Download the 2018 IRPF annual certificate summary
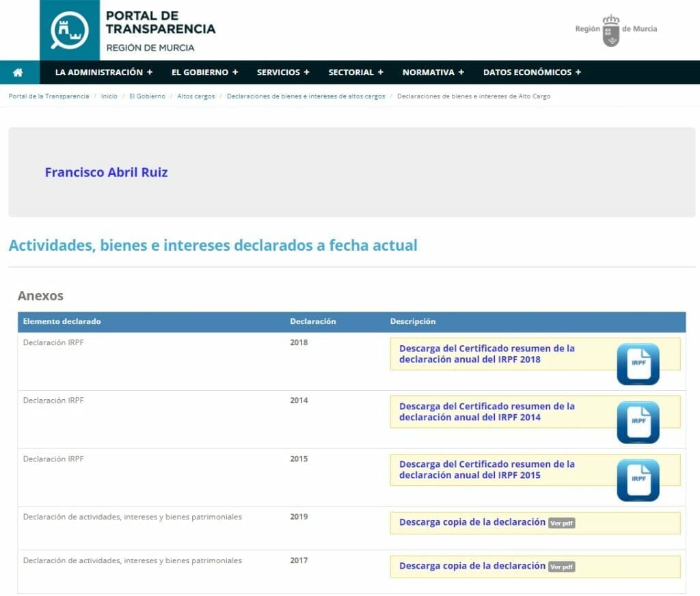The width and height of the screenshot is (700, 596). (487, 354)
